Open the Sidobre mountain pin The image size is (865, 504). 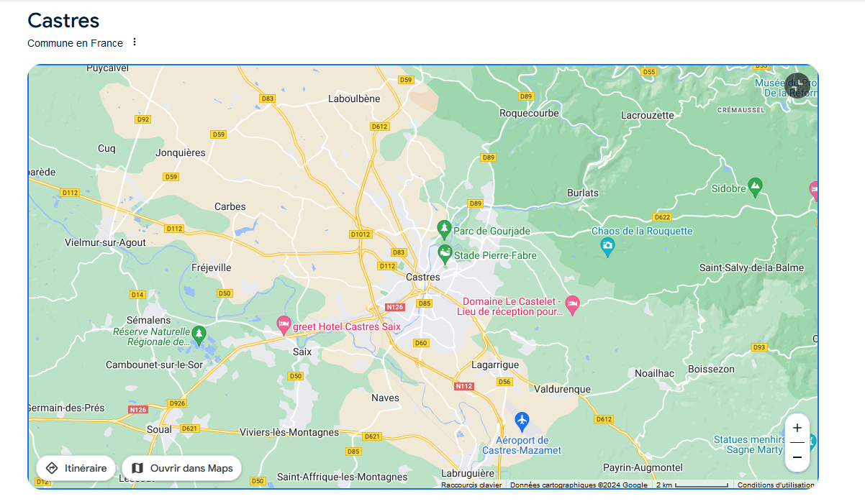click(x=755, y=188)
